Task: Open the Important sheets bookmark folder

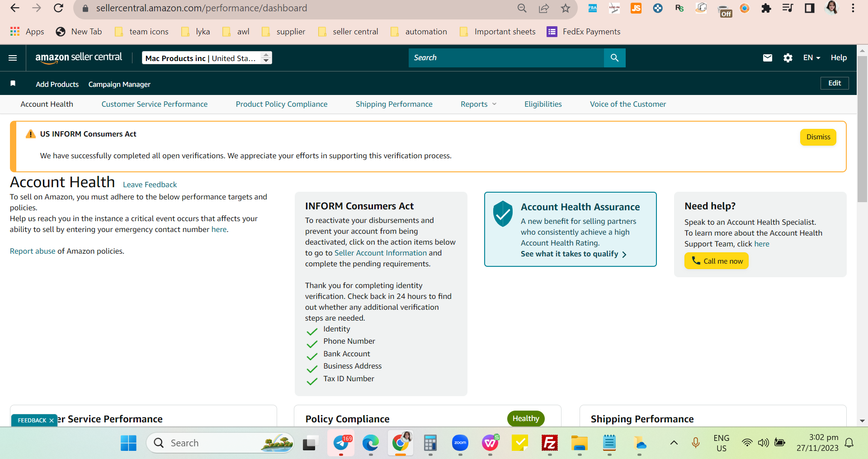Action: pyautogui.click(x=498, y=32)
